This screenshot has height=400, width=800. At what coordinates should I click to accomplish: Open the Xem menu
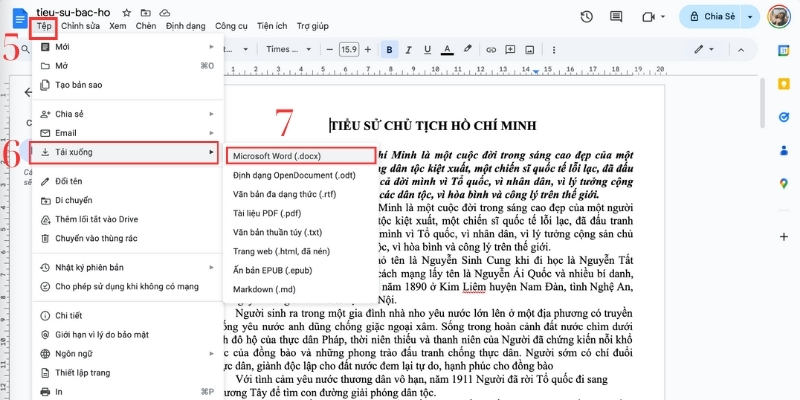click(117, 26)
